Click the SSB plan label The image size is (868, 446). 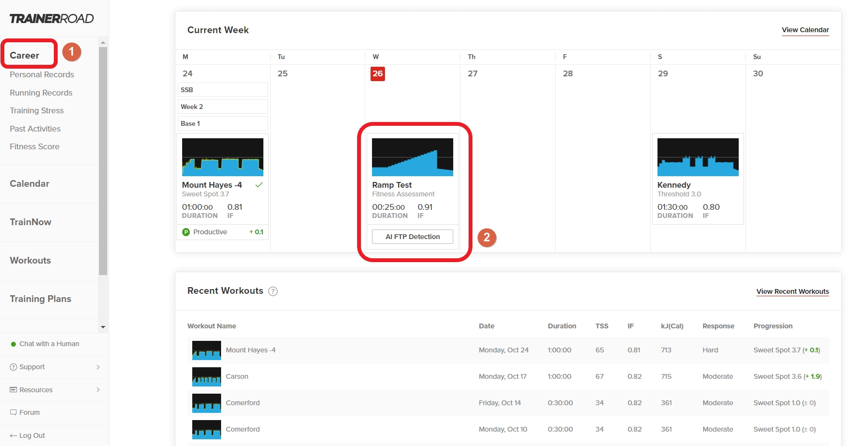tap(223, 90)
